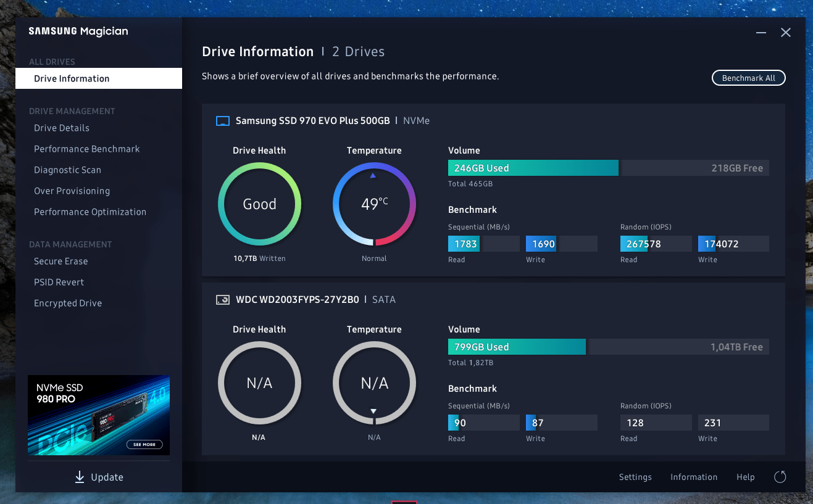Click the 49°C temperature gauge
The image size is (813, 504).
374,204
